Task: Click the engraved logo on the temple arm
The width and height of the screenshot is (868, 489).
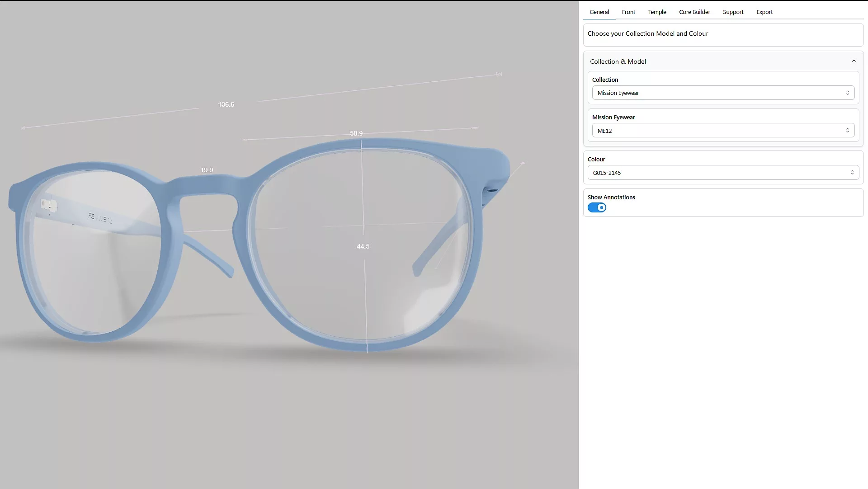Action: point(100,218)
